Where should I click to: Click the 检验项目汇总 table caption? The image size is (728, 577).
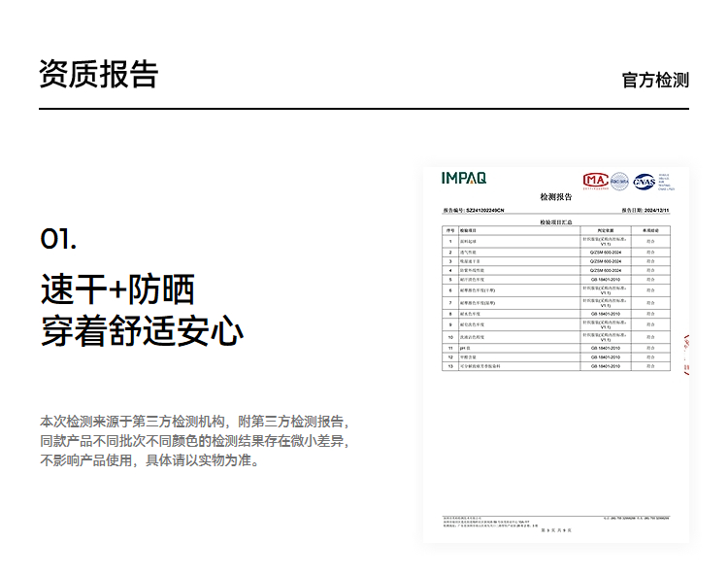[556, 221]
